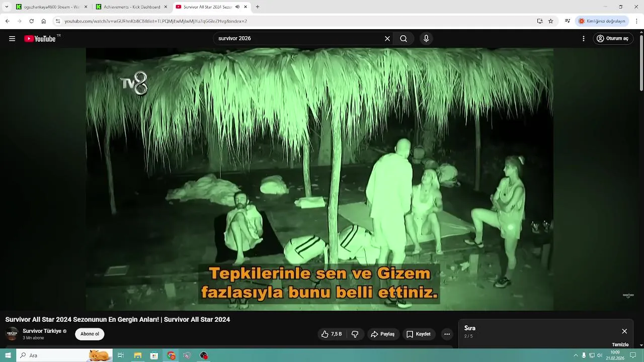Share the video via Paylaş
The image size is (644, 362).
[383, 334]
